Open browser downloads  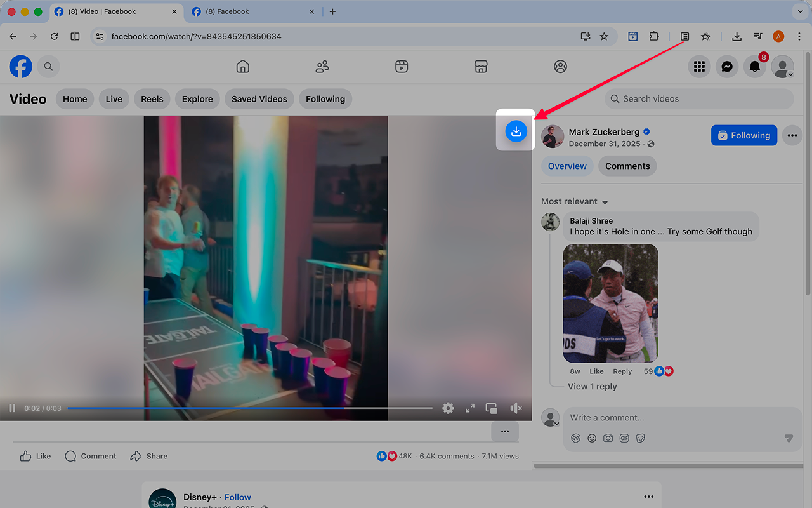click(x=737, y=37)
